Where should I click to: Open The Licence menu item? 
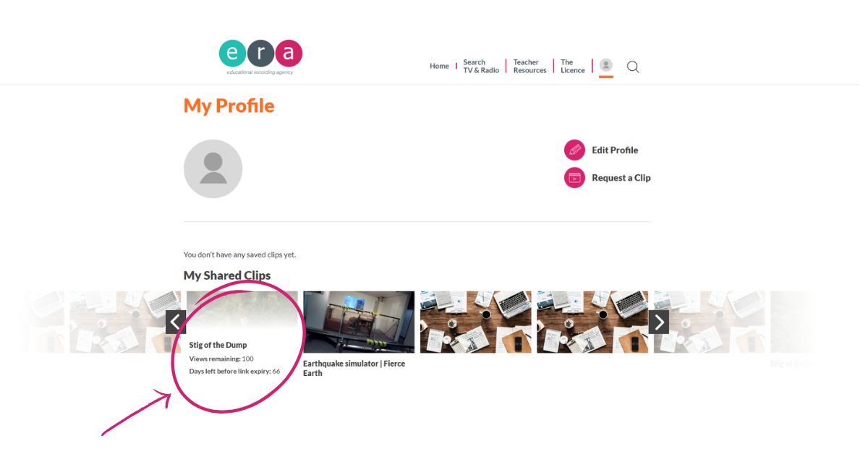point(572,67)
